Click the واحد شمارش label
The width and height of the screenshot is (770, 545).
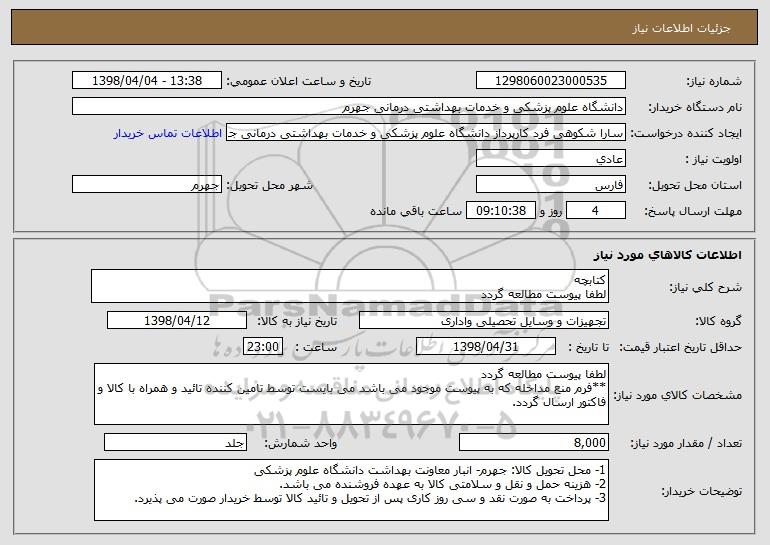[x=301, y=443]
